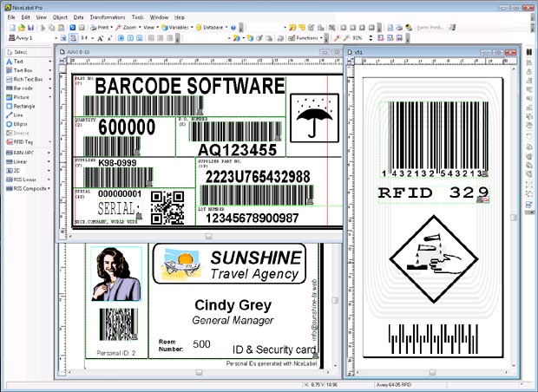Pick the Rectangle drawing tool
This screenshot has width=538, height=392.
(24, 105)
